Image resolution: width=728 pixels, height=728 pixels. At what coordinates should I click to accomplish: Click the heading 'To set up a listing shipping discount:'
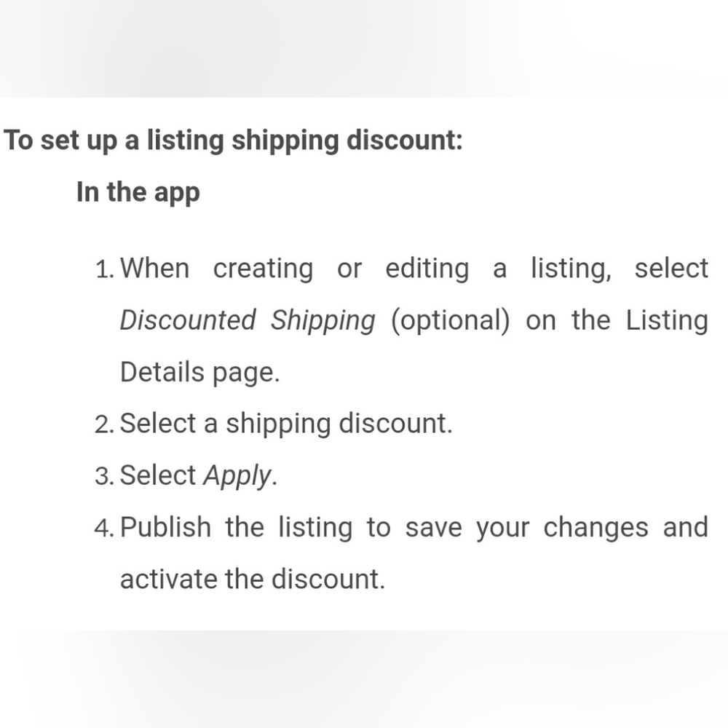[233, 140]
